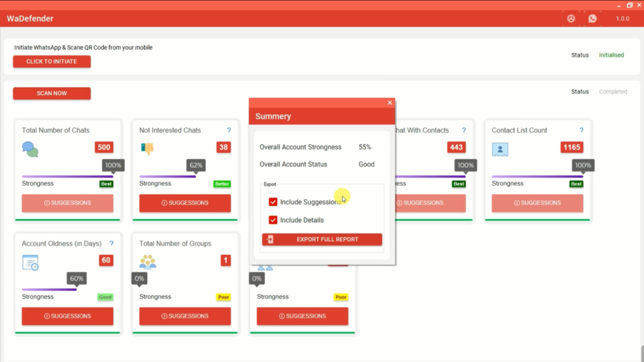Image resolution: width=644 pixels, height=362 pixels.
Task: Start a scan with SCAN NOW
Action: 52,93
